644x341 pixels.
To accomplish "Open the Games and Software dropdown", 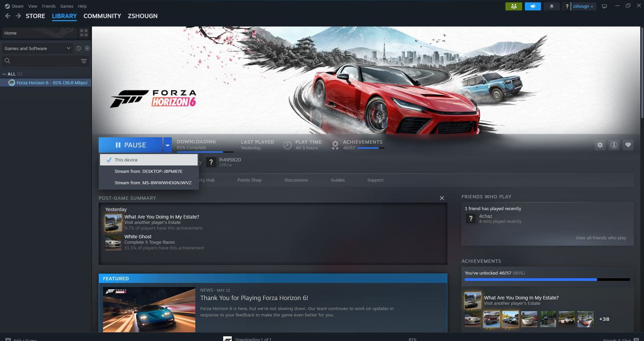I will coord(37,48).
